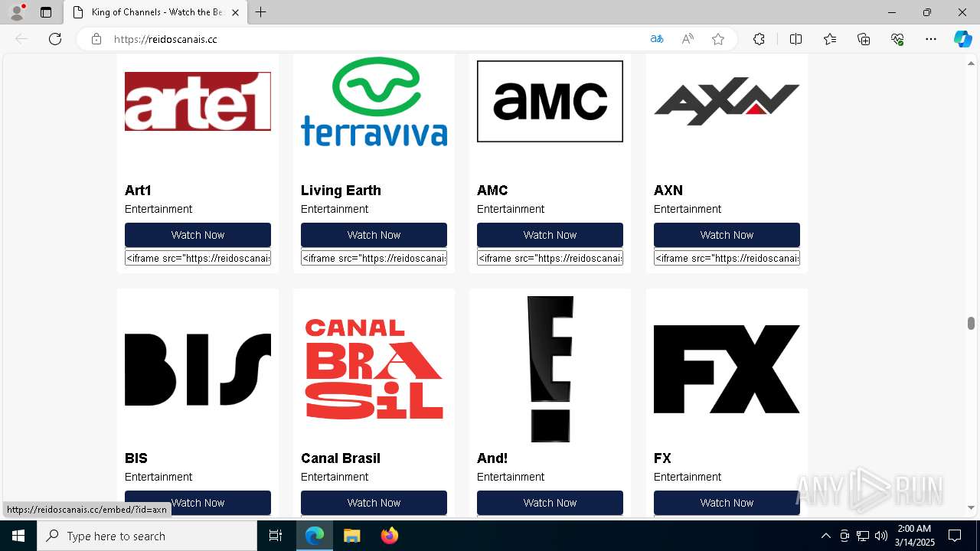Click the AMC channel logo

550,101
